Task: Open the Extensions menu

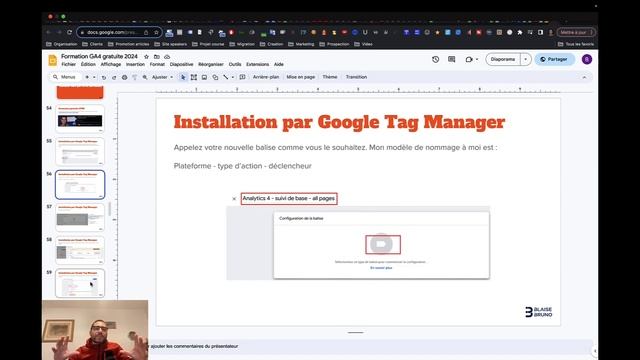Action: (258, 64)
